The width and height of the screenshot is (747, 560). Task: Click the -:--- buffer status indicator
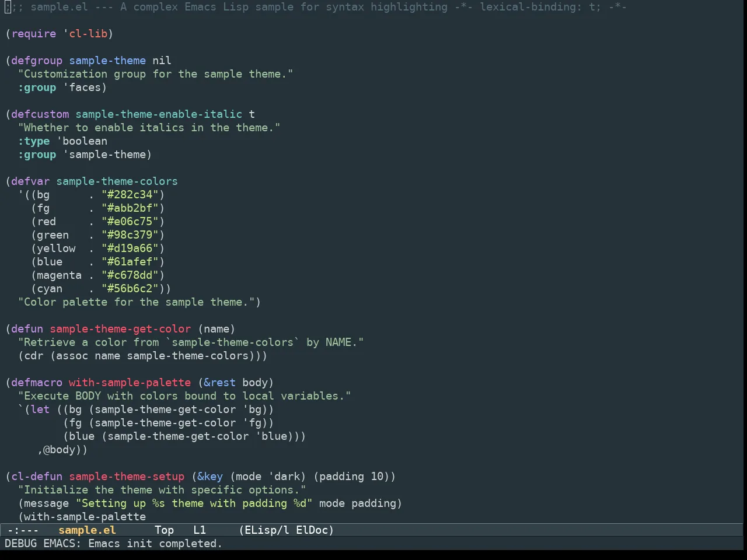23,530
